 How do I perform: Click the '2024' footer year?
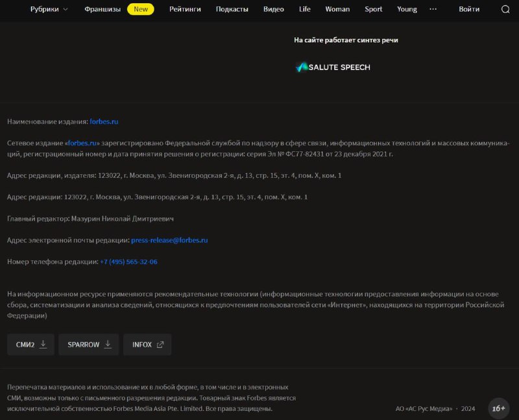[468, 409]
